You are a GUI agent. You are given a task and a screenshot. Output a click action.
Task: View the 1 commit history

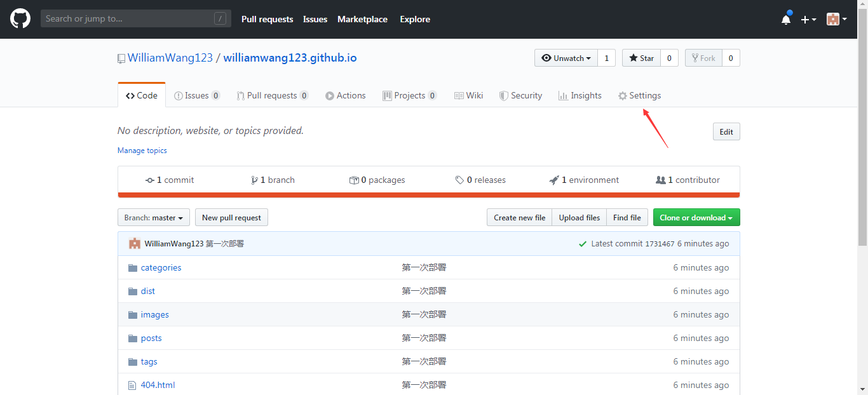(170, 180)
